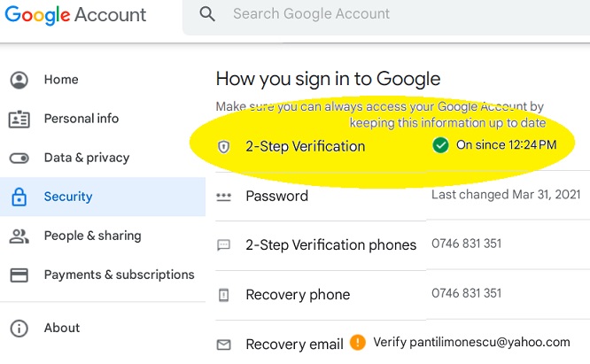Screen dimensions: 590x364
Task: Click the Home sidebar icon
Action: pos(19,80)
